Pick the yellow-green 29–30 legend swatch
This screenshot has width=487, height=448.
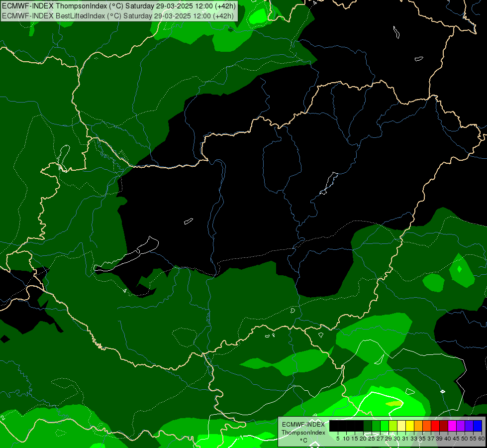(x=393, y=426)
